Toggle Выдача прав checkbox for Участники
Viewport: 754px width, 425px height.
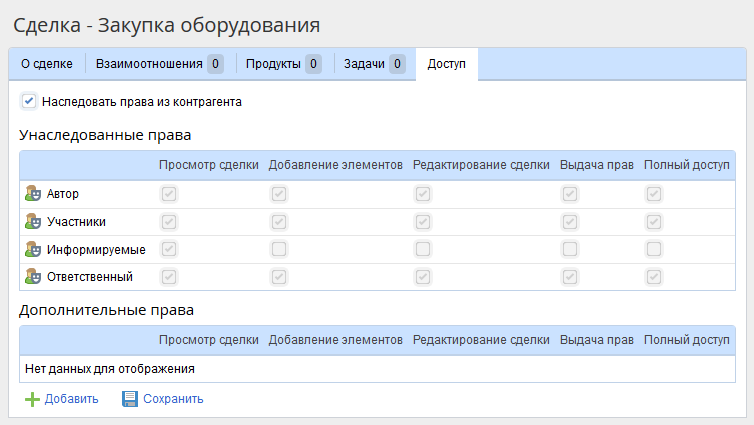570,222
